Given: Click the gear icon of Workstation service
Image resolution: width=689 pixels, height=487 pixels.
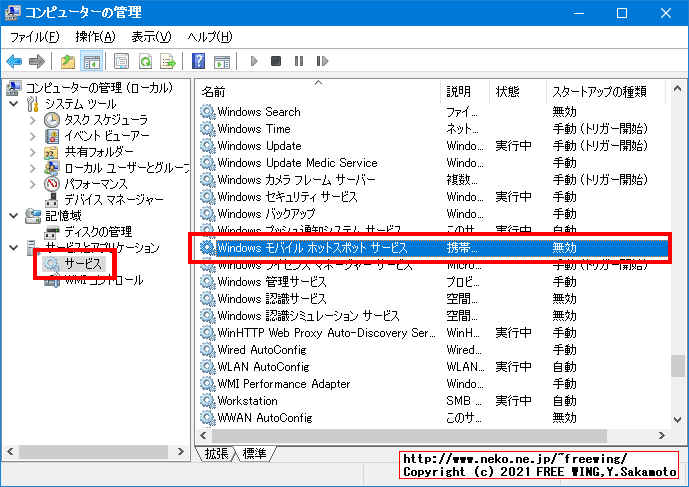Looking at the screenshot, I should coord(207,401).
